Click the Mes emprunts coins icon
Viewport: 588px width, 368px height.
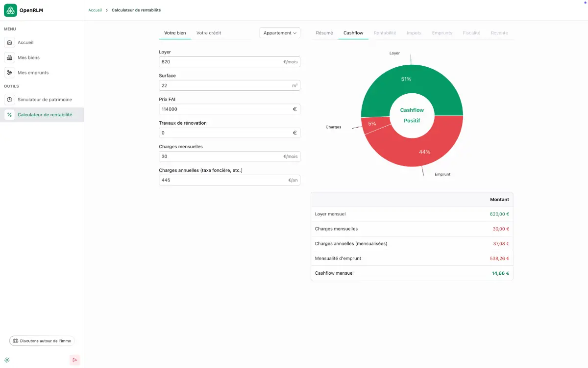9,73
